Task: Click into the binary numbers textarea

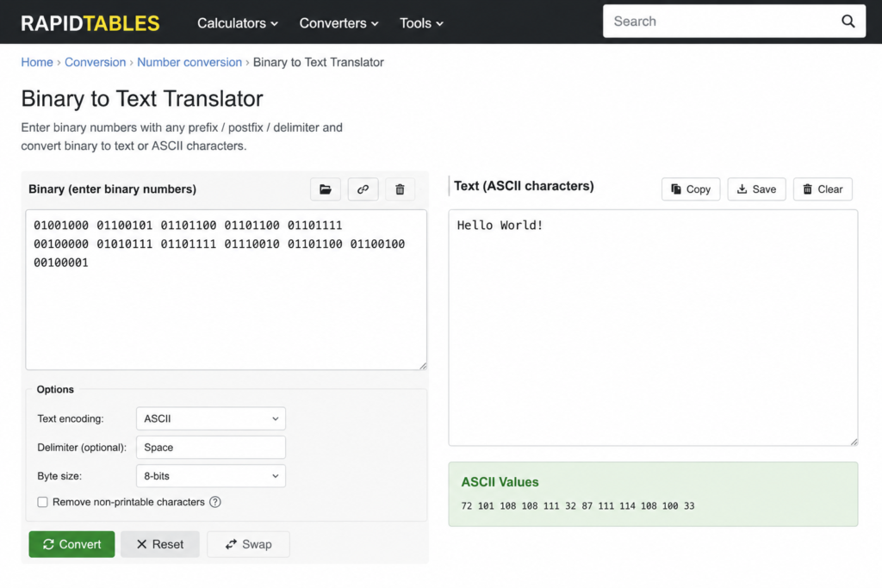Action: pos(227,290)
